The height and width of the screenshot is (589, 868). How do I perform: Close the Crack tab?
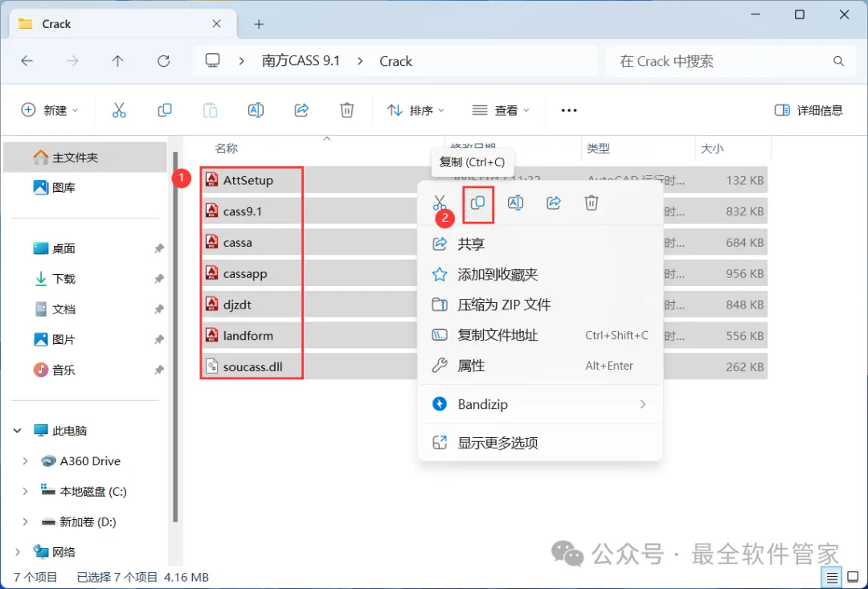216,24
